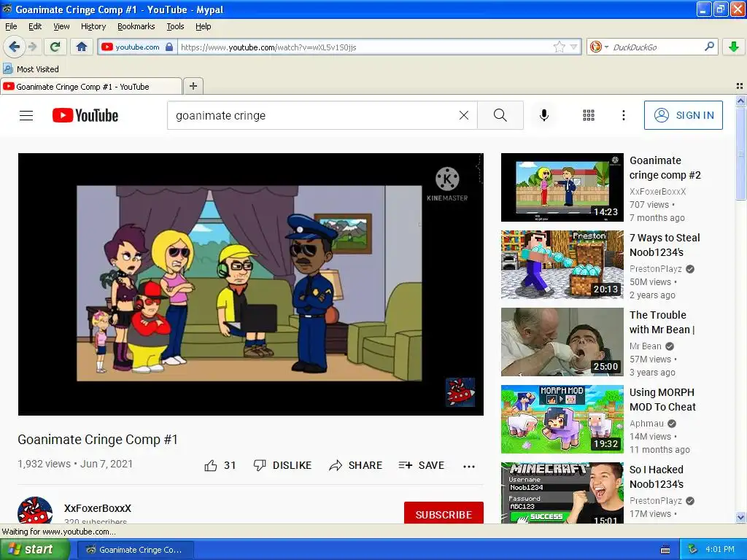Click the page scrollbar down arrow

tap(740, 518)
